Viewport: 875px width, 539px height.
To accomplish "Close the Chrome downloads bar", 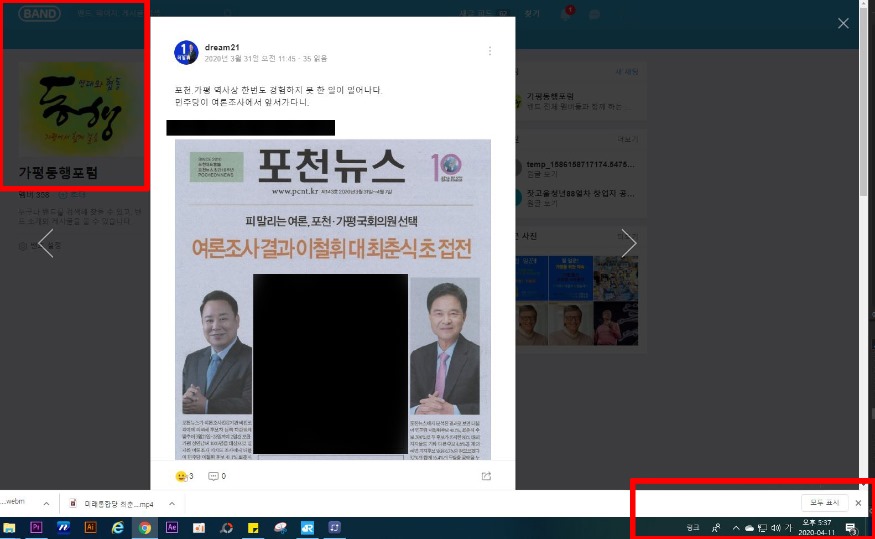I will pos(858,503).
